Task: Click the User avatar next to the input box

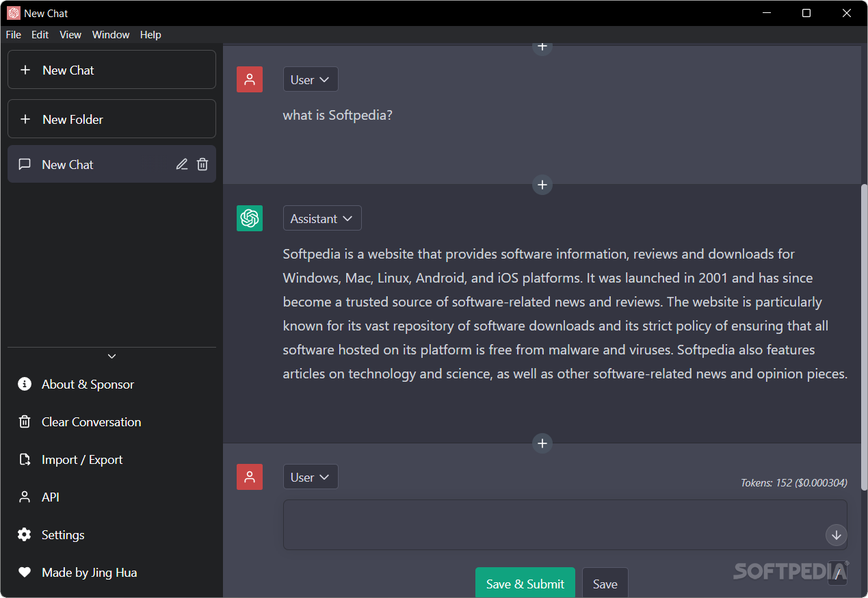Action: click(x=250, y=477)
